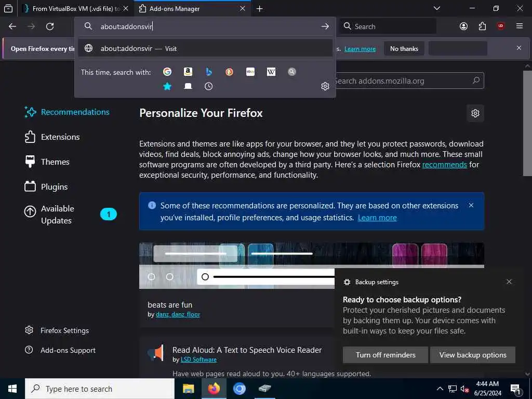Image resolution: width=532 pixels, height=399 pixels.
Task: Dismiss the personalized recommendations notice
Action: tap(471, 205)
